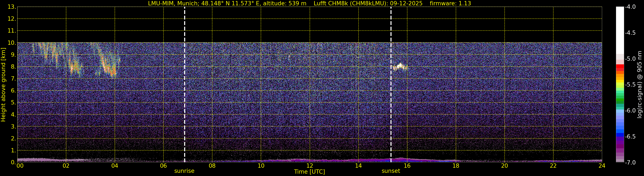Click the "Height above ground [km]" axis label

(x=3, y=85)
